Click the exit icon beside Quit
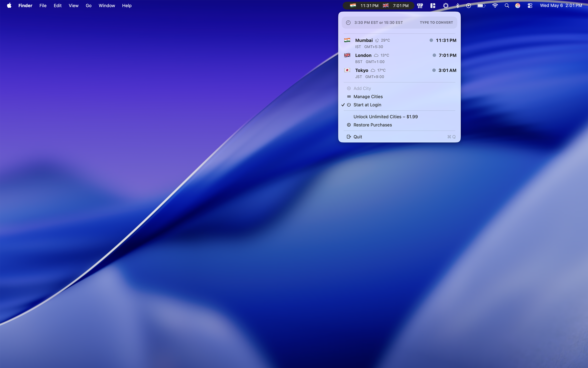The height and width of the screenshot is (368, 588). pyautogui.click(x=349, y=137)
